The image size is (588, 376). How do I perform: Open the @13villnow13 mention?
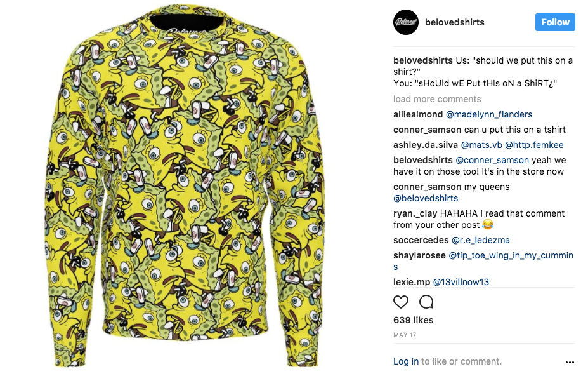[x=461, y=282]
